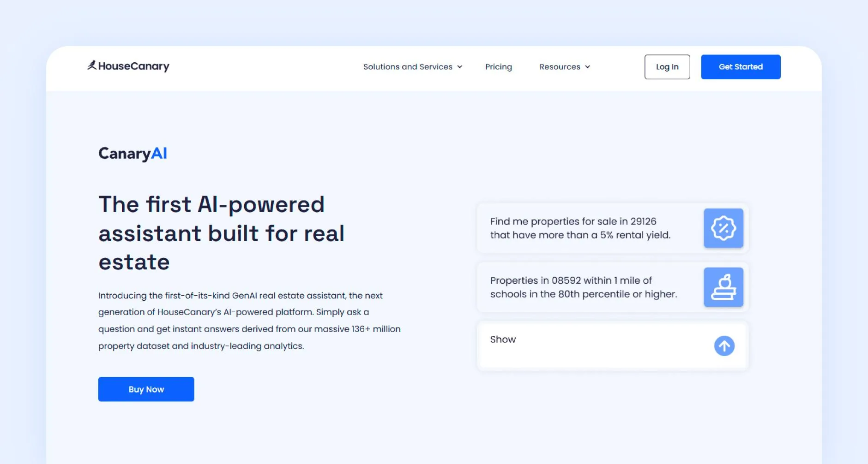
Task: Click the paragraph starting "Introducing the first-of-its-kind"
Action: pos(249,321)
